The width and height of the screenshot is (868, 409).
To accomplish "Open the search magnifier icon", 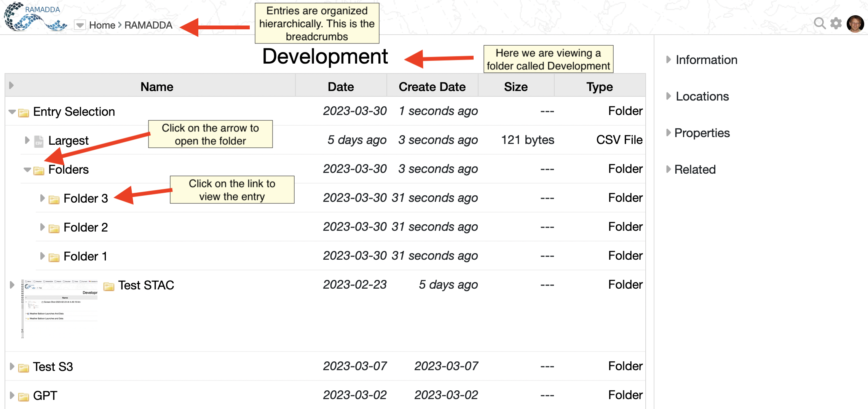I will pyautogui.click(x=819, y=24).
